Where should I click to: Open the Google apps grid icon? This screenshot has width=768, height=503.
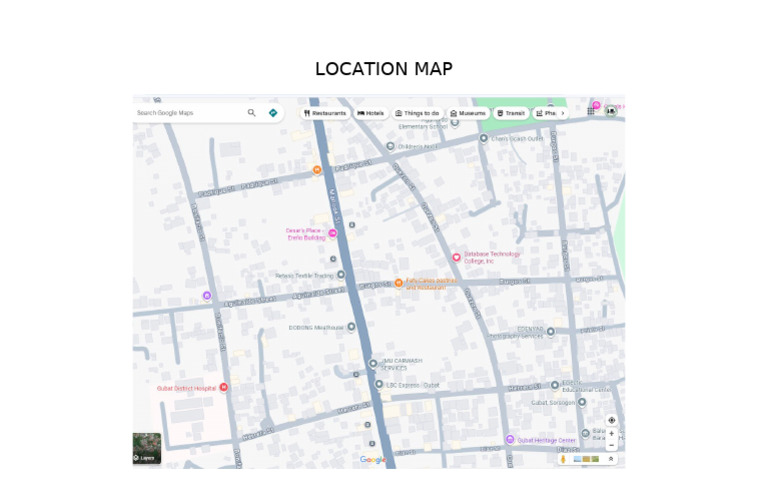[x=591, y=111]
